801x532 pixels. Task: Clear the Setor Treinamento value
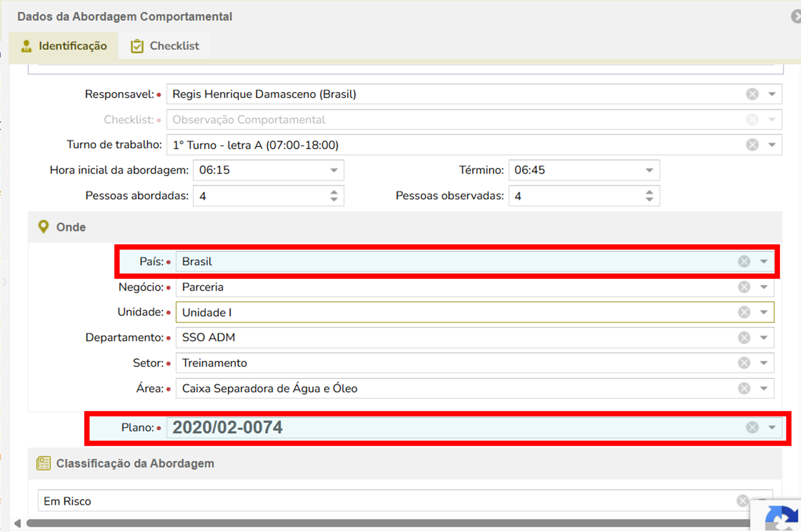coord(744,363)
